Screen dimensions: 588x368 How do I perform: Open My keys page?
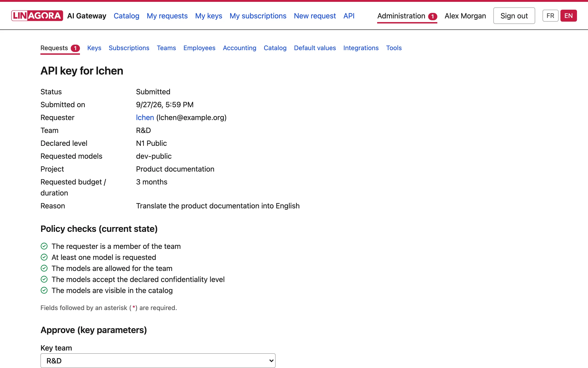tap(209, 16)
